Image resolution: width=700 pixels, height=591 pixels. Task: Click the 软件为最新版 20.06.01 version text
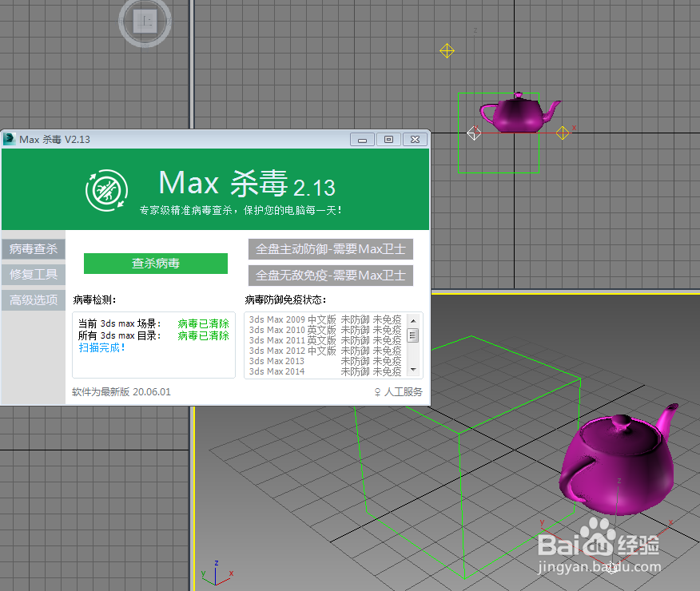pos(121,391)
